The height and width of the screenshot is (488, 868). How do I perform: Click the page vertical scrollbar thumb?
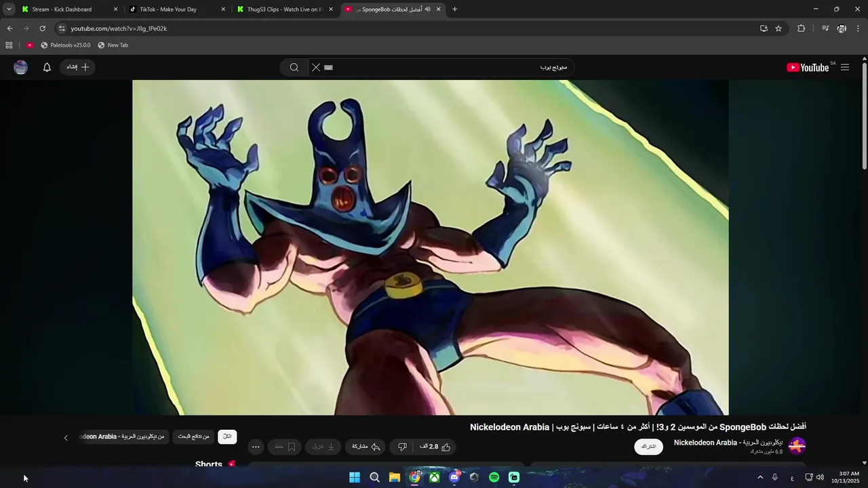click(864, 115)
